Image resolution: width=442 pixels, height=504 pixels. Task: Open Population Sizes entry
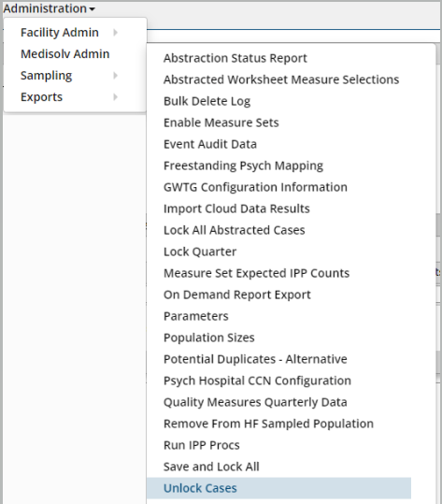208,338
